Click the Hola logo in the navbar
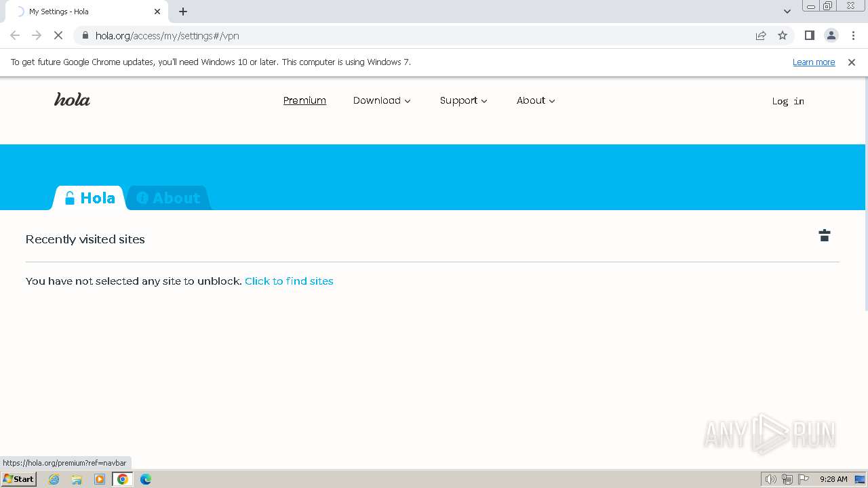 click(x=72, y=100)
